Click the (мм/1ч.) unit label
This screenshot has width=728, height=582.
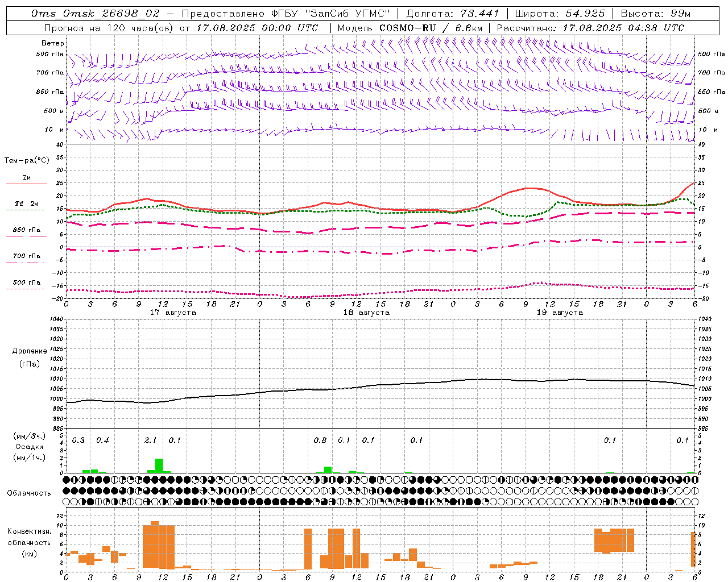click(x=30, y=458)
